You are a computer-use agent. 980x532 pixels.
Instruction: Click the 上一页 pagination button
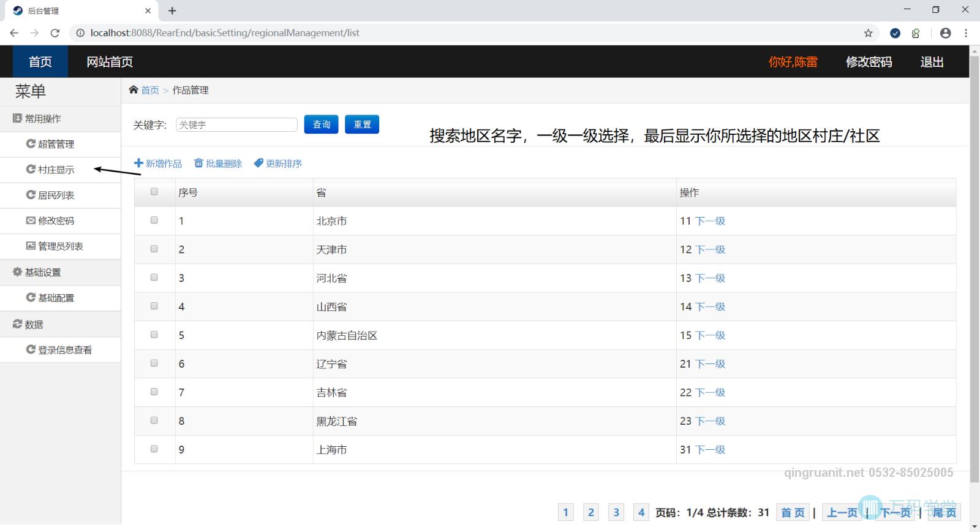(x=842, y=512)
